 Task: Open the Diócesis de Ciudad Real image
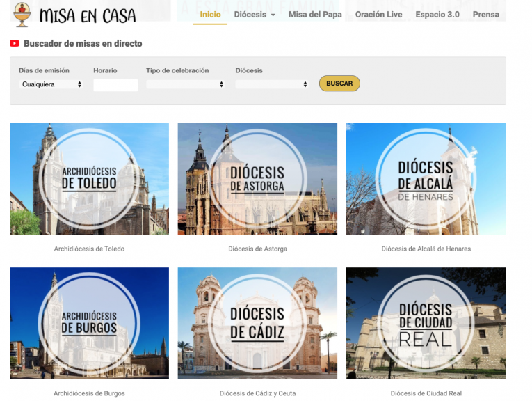point(426,323)
